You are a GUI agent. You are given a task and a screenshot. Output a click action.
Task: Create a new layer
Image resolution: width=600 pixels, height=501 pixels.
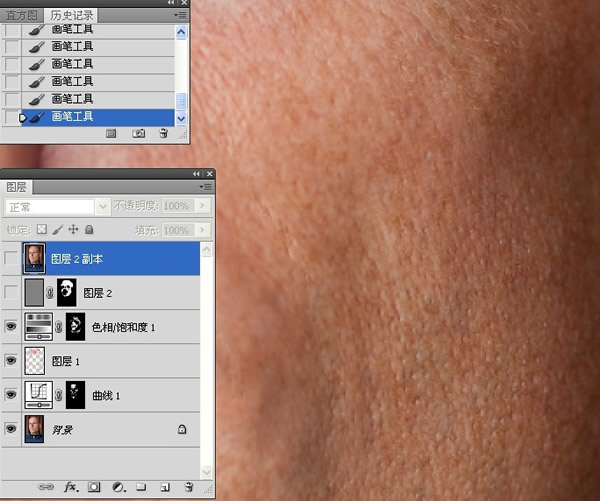(x=165, y=487)
